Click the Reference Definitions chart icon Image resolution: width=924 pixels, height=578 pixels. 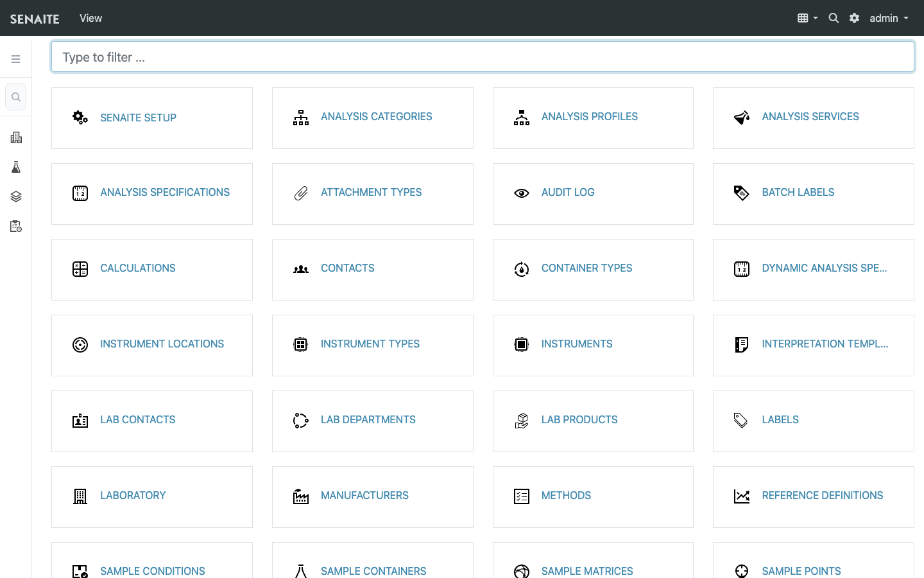tap(742, 496)
